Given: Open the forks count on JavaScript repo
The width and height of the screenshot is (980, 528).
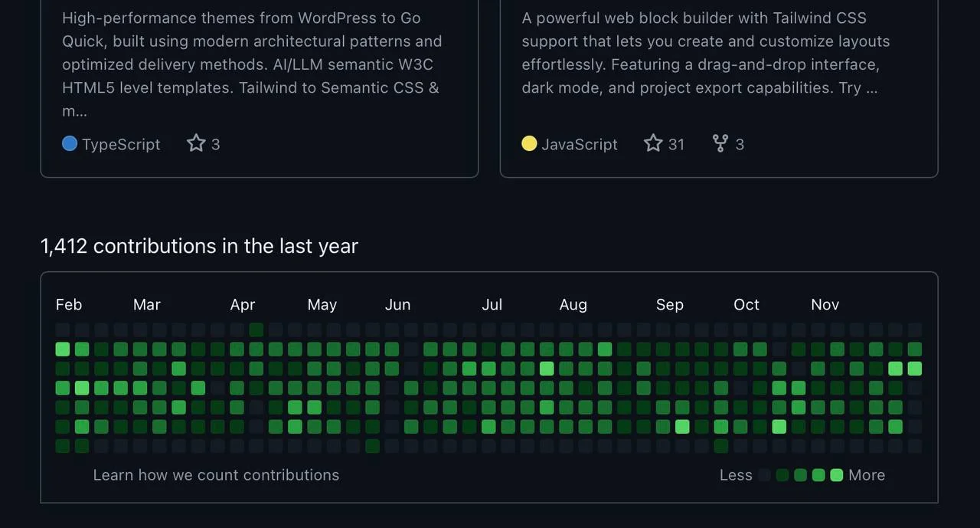Looking at the screenshot, I should point(740,144).
